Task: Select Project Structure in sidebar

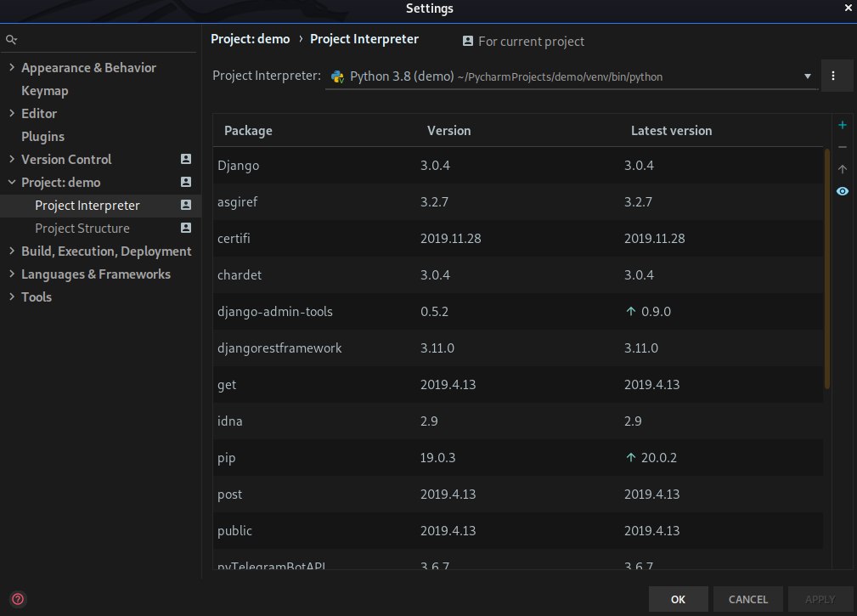Action: point(82,229)
